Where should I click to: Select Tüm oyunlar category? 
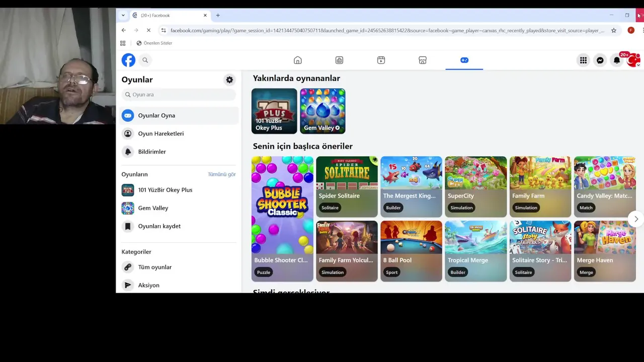[180, 267]
